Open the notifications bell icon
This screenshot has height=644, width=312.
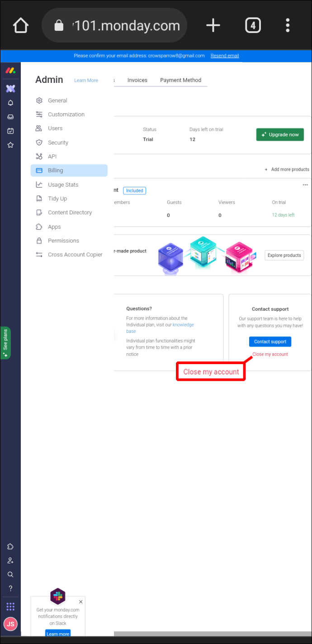pos(10,103)
